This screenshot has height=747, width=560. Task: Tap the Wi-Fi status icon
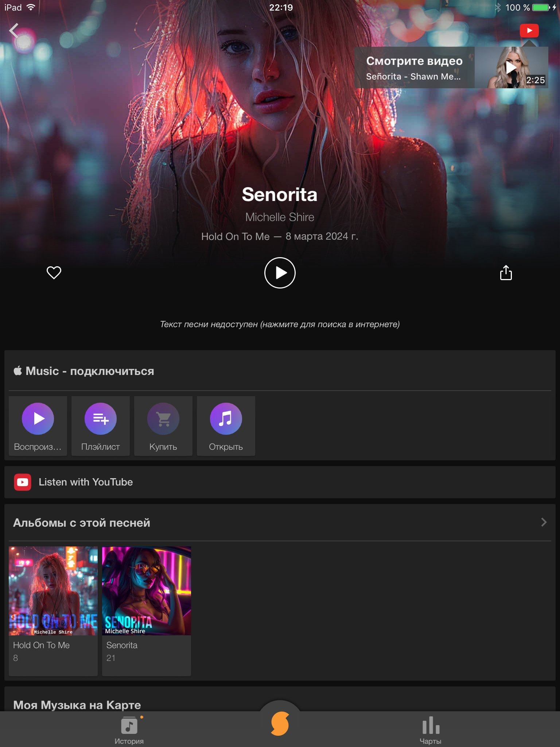pos(31,7)
